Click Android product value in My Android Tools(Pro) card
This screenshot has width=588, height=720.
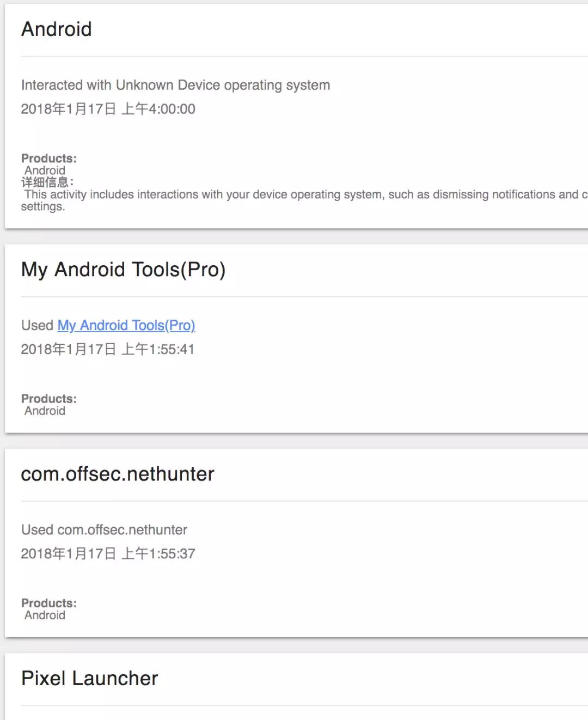tap(45, 411)
